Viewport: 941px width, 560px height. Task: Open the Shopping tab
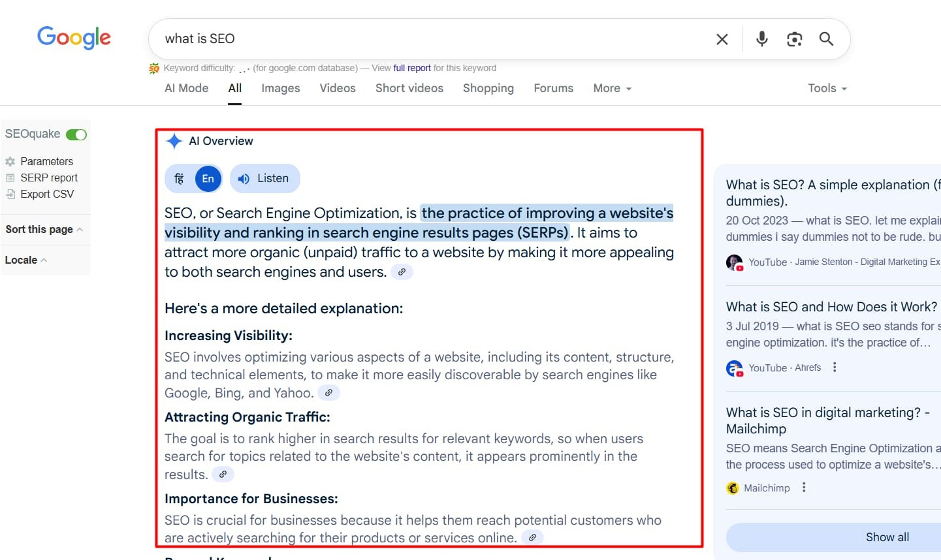click(488, 88)
